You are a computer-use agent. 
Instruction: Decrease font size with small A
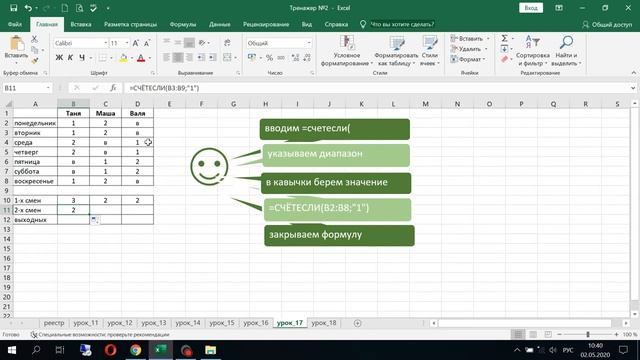coord(147,43)
